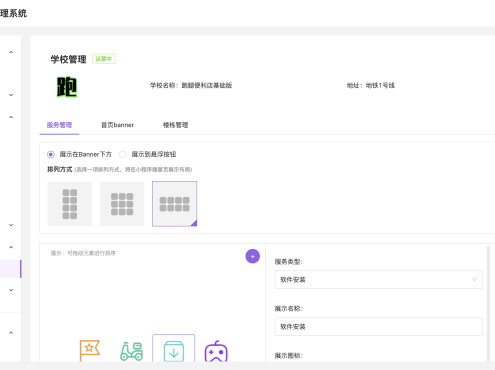
Task: Open the 服务类型 dropdown showing 软件安装
Action: tap(379, 280)
